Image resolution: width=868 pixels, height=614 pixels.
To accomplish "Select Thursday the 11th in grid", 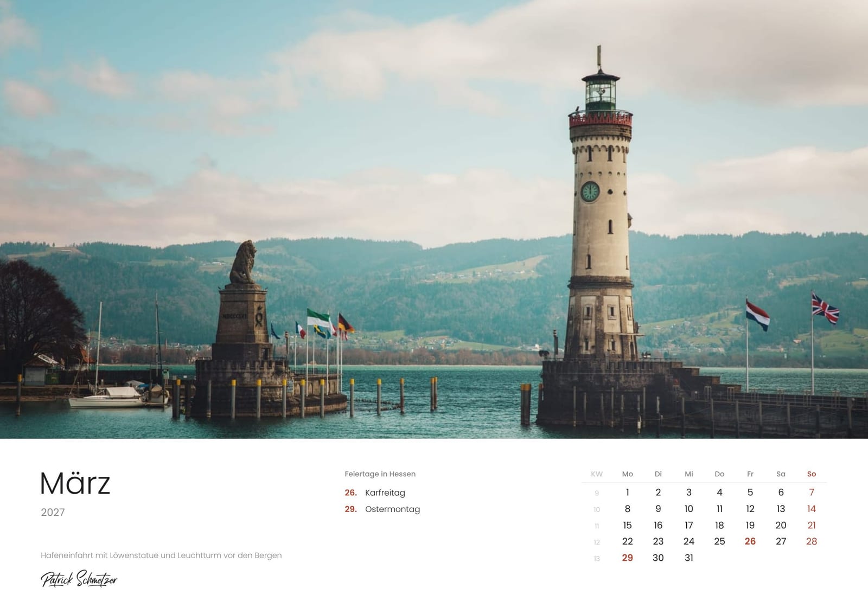I will pos(719,509).
